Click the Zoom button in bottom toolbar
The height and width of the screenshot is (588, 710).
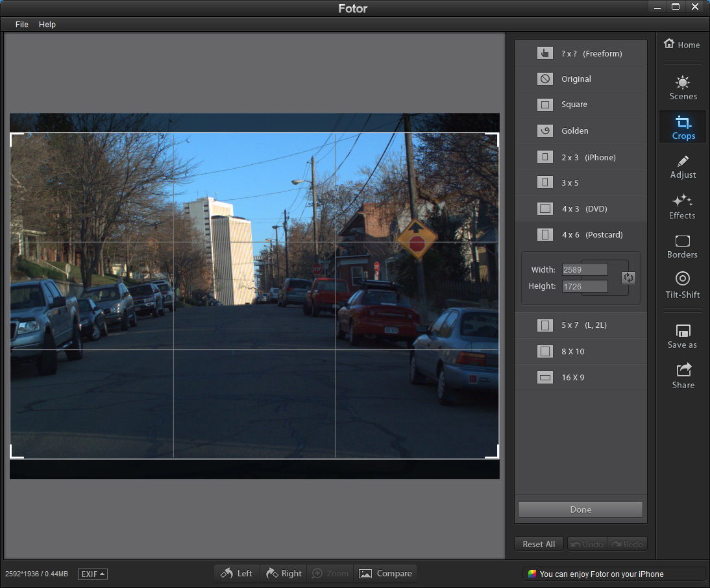click(330, 574)
